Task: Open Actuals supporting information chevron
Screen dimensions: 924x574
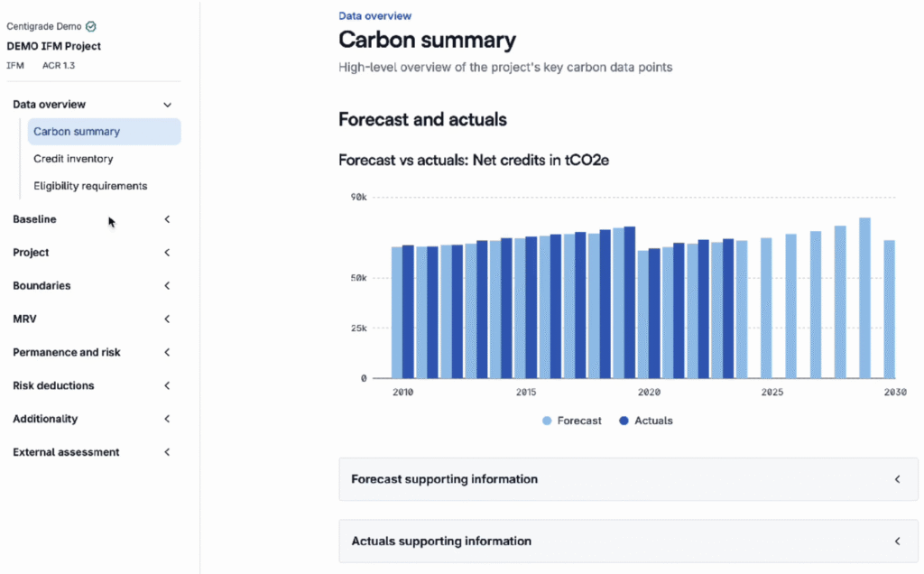Action: (x=897, y=542)
